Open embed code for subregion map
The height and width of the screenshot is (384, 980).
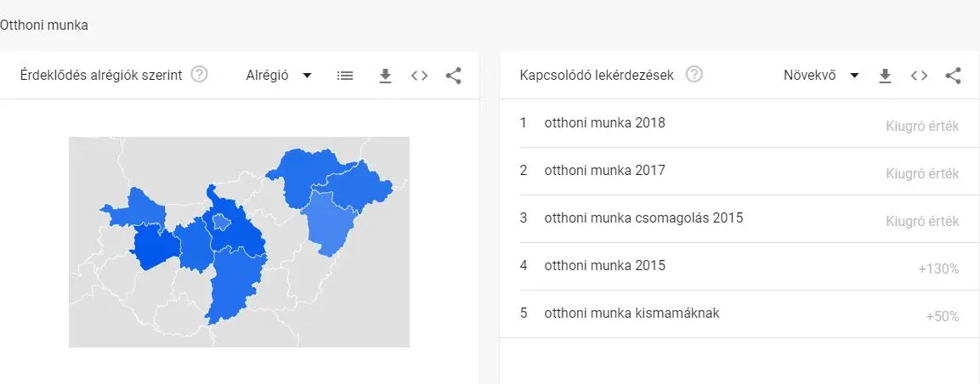pos(419,76)
